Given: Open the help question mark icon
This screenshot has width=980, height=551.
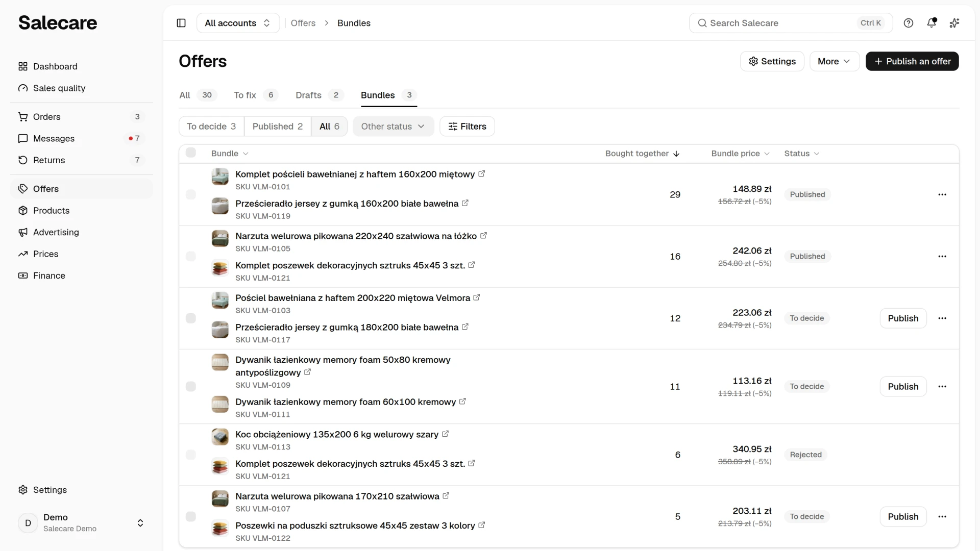Looking at the screenshot, I should [909, 23].
